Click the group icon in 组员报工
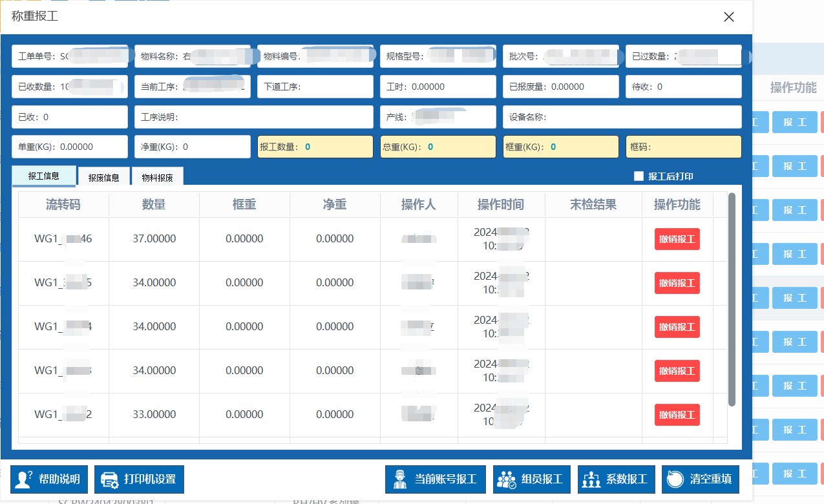 (507, 479)
